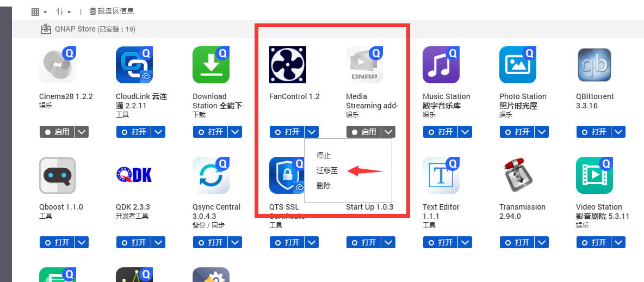Screen dimensions: 644x282
Task: Click the QDK app icon
Action: (x=134, y=175)
